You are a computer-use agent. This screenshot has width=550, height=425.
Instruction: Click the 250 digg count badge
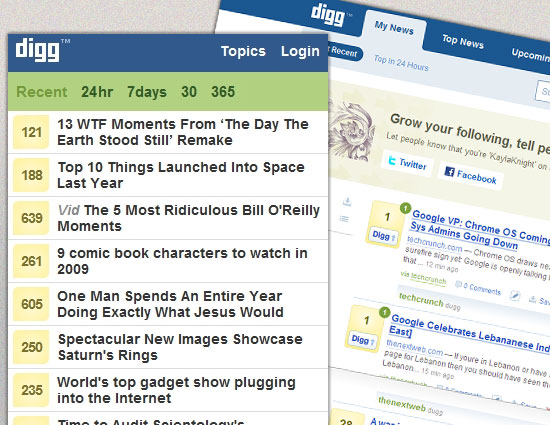click(31, 347)
